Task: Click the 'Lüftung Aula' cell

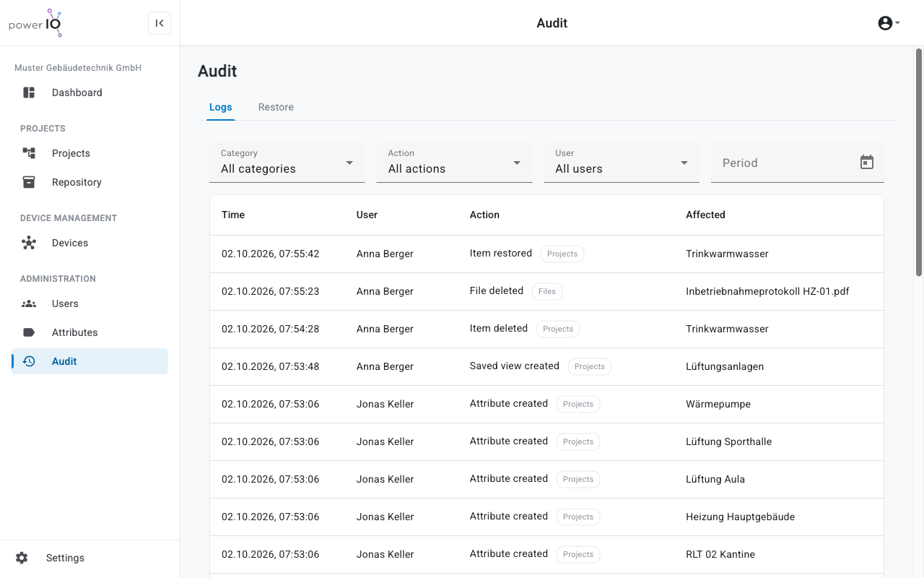Action: [x=715, y=479]
